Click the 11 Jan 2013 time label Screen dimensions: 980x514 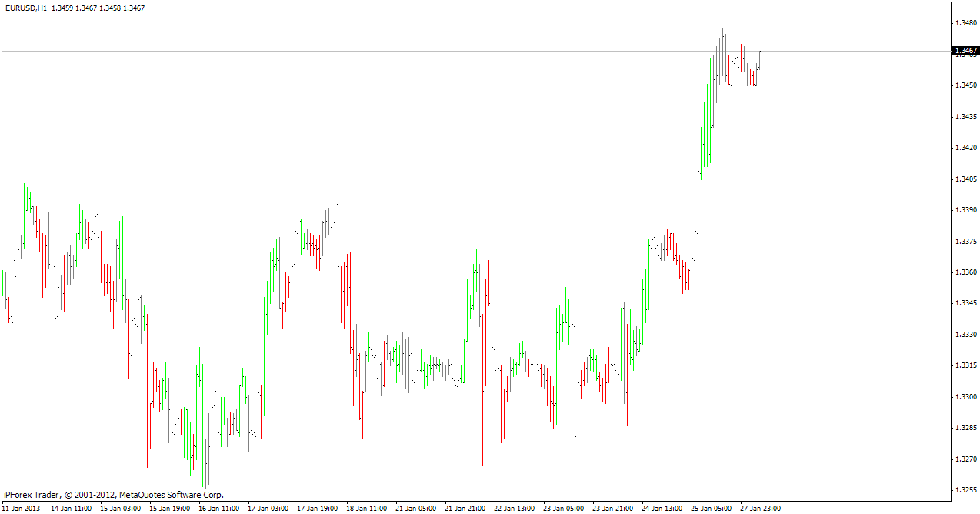click(x=22, y=508)
